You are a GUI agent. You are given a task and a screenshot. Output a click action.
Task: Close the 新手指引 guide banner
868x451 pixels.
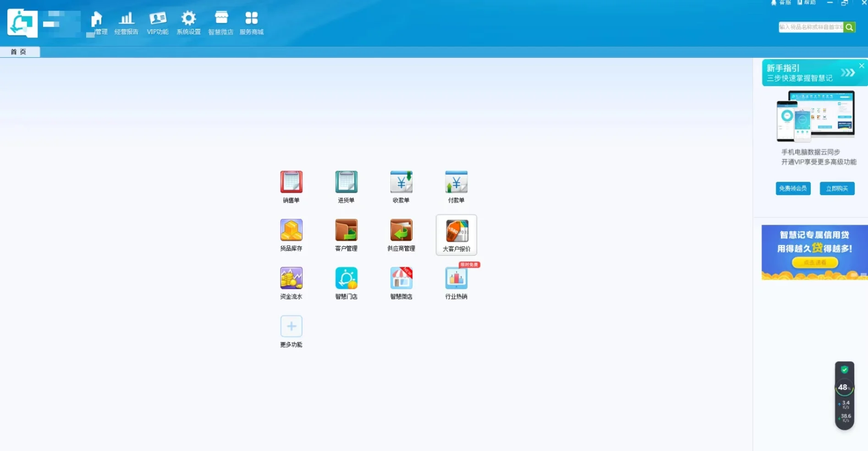pos(862,66)
